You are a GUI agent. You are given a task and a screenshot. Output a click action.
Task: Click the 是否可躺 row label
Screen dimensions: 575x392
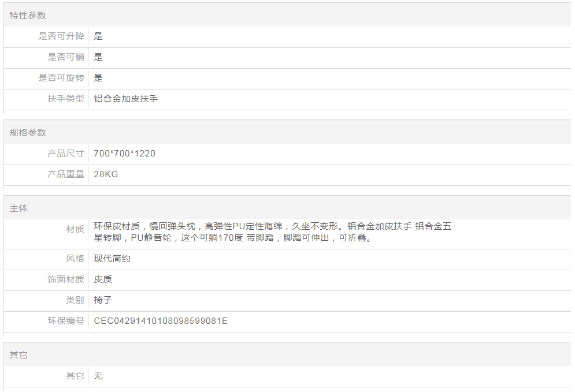(x=66, y=57)
